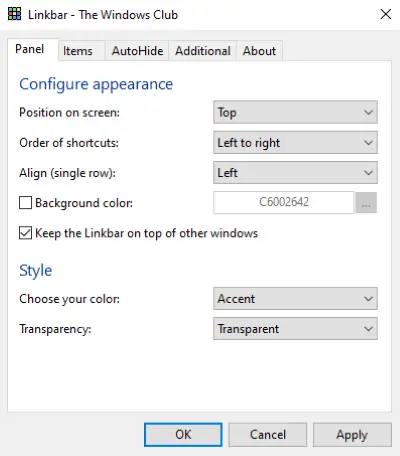Open the Additional tab
This screenshot has height=456, width=400.
pos(203,51)
